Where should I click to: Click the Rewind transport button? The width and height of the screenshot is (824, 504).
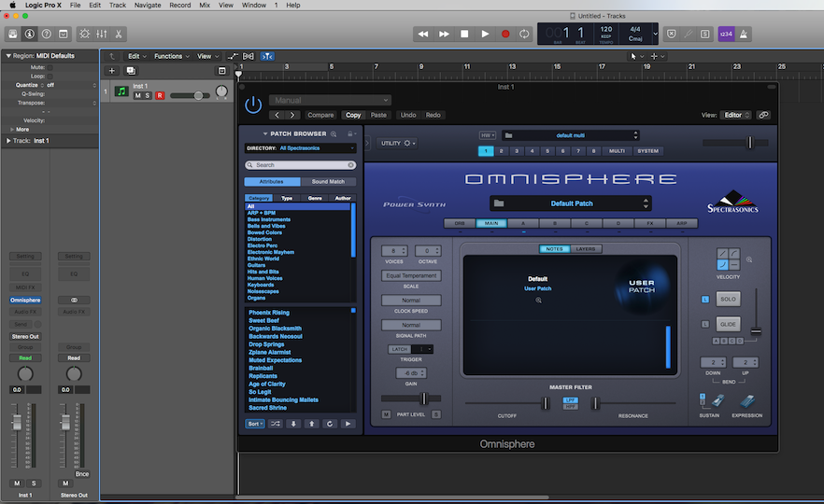click(x=423, y=35)
